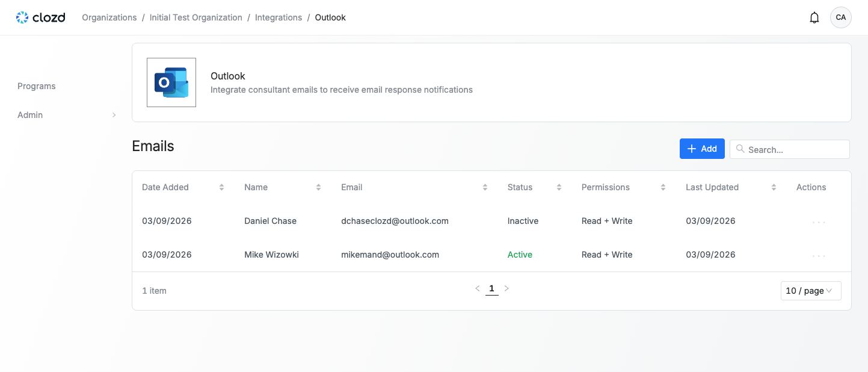Navigate to Integrations breadcrumb

(x=279, y=17)
